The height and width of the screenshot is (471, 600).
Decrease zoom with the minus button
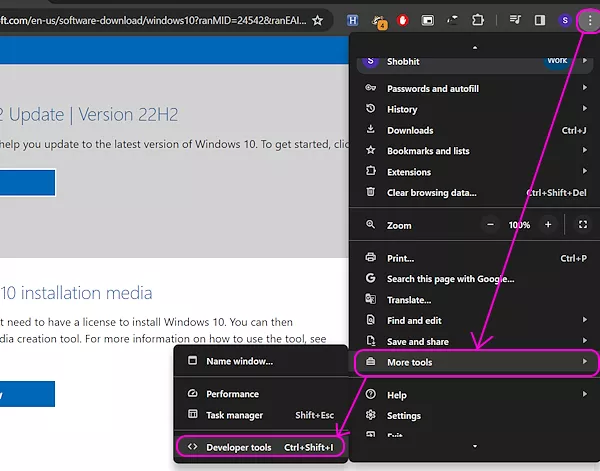click(490, 225)
